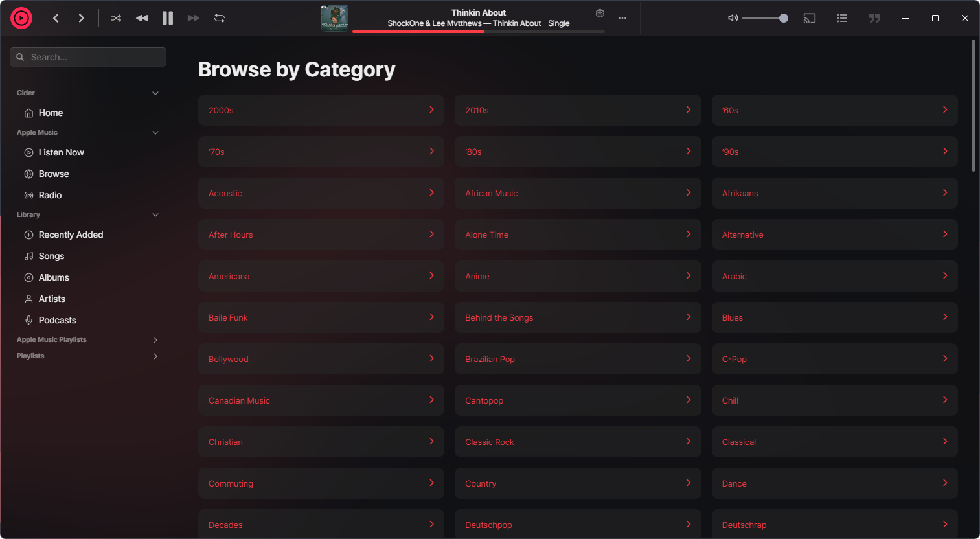This screenshot has width=980, height=539.
Task: Collapse the Library sidebar section
Action: pyautogui.click(x=155, y=215)
